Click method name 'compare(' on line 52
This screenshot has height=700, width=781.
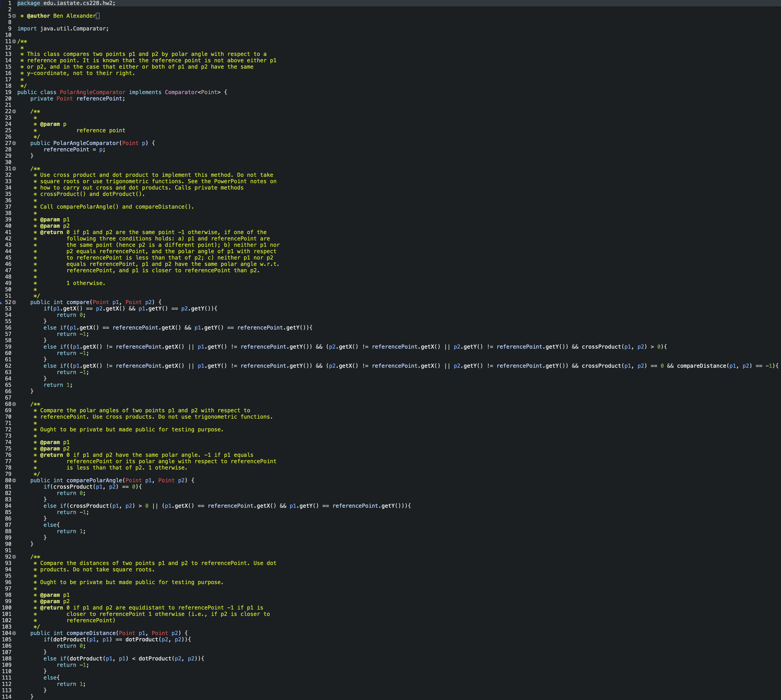pos(80,302)
